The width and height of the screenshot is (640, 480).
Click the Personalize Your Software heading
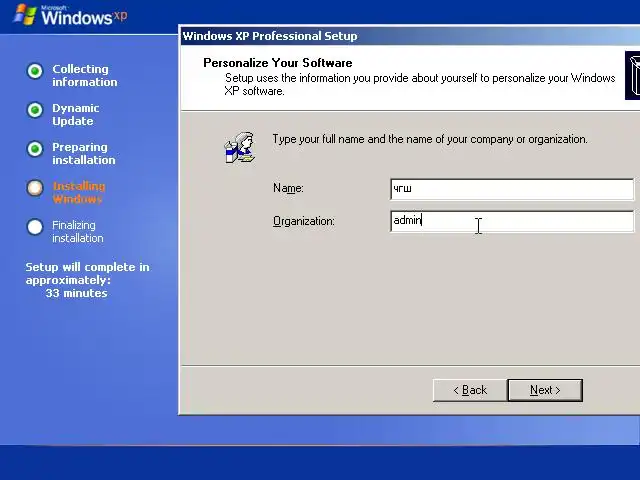[278, 63]
